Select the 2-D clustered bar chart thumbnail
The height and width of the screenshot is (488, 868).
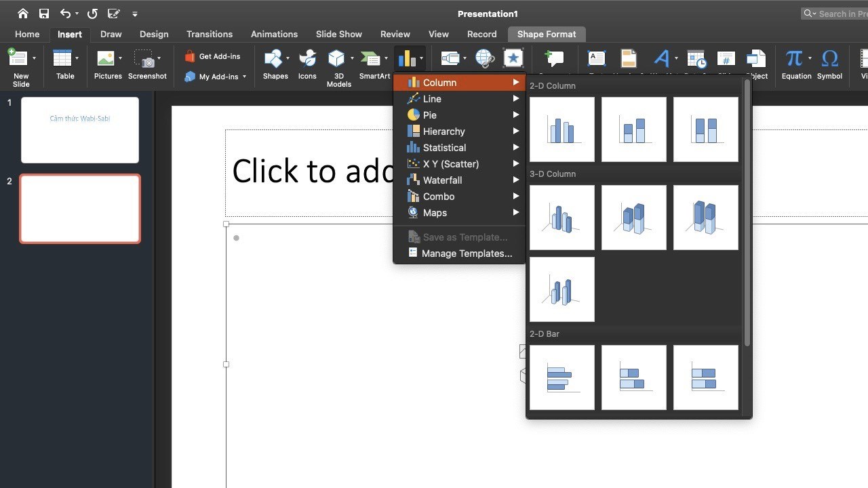point(562,378)
